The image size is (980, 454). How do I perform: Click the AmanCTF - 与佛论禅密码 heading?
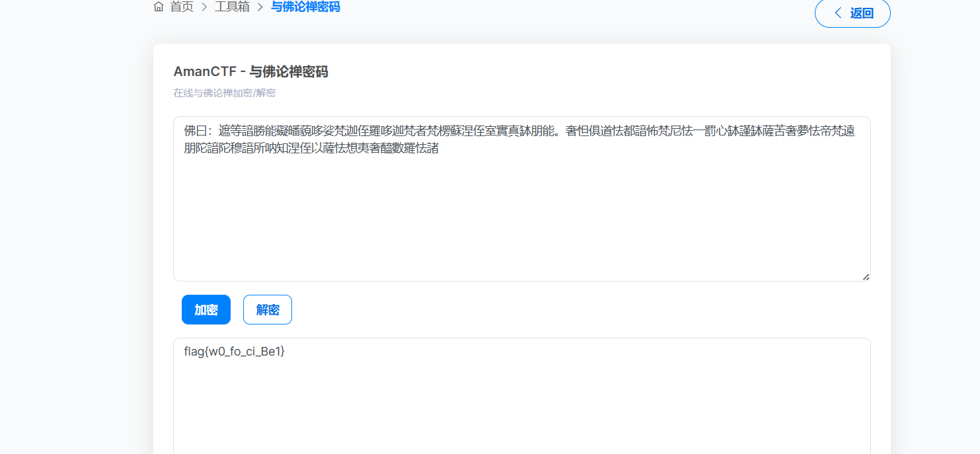click(251, 72)
